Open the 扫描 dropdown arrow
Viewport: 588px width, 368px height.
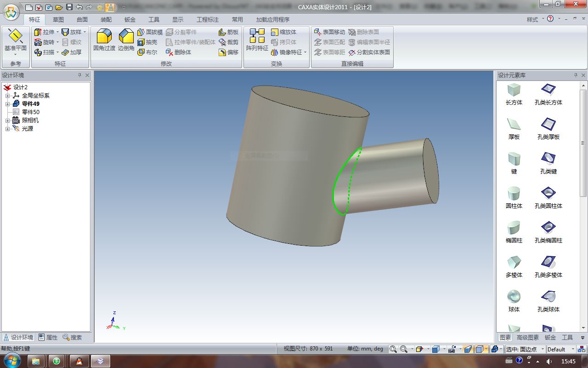click(x=57, y=52)
